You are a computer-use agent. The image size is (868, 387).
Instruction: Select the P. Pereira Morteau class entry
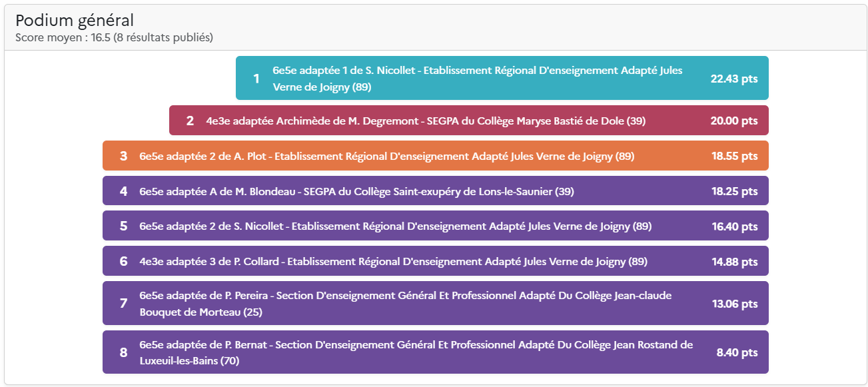(x=405, y=304)
